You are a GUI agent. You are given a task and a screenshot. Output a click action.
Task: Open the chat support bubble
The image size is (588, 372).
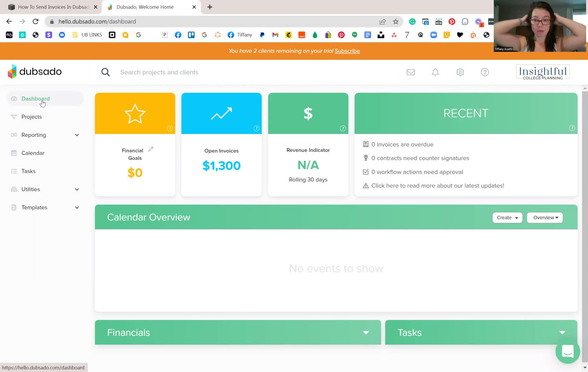567,351
